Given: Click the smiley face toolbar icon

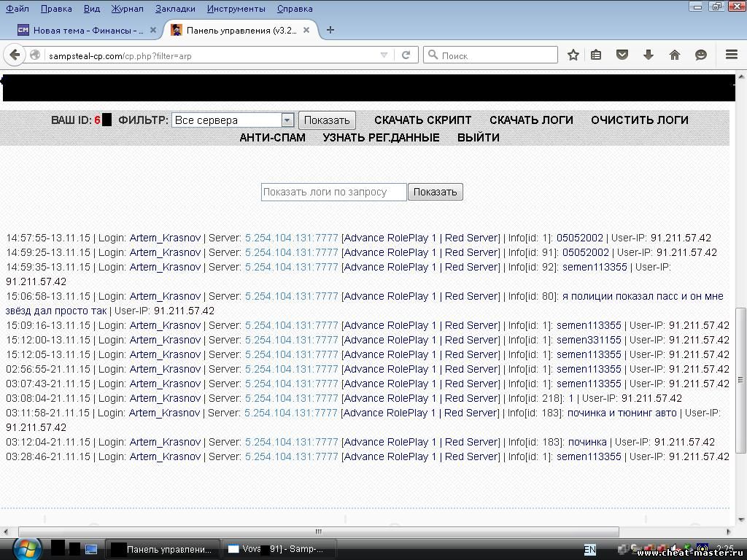Looking at the screenshot, I should point(701,55).
